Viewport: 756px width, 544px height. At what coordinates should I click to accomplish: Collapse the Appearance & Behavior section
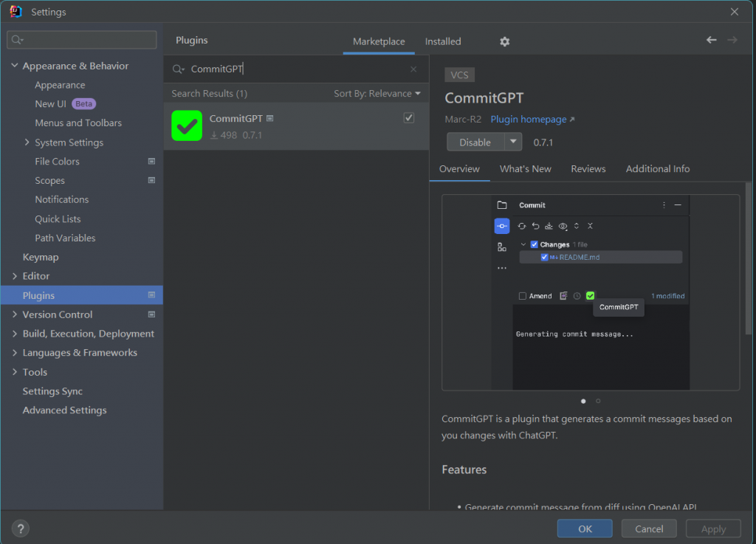(x=15, y=66)
